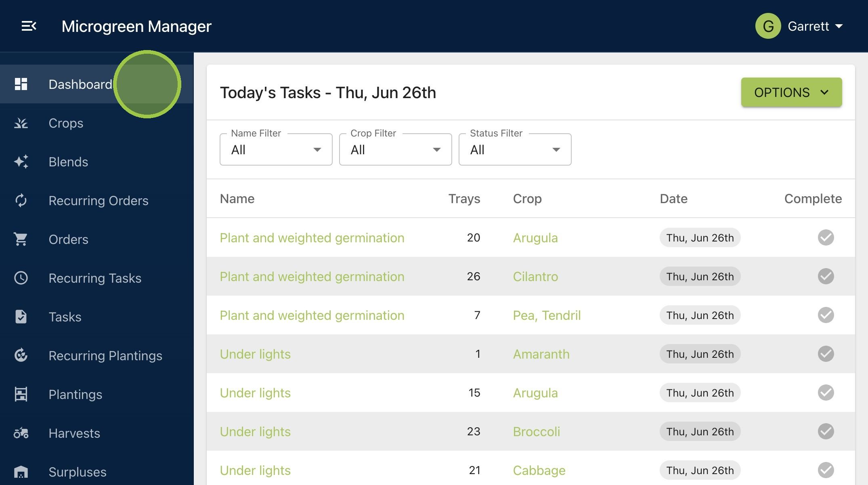Click the tray count 26

(474, 276)
